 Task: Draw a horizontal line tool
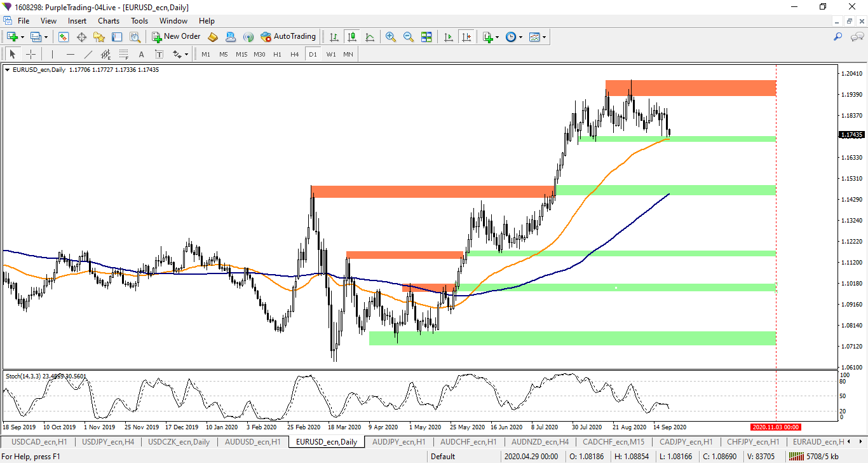71,54
